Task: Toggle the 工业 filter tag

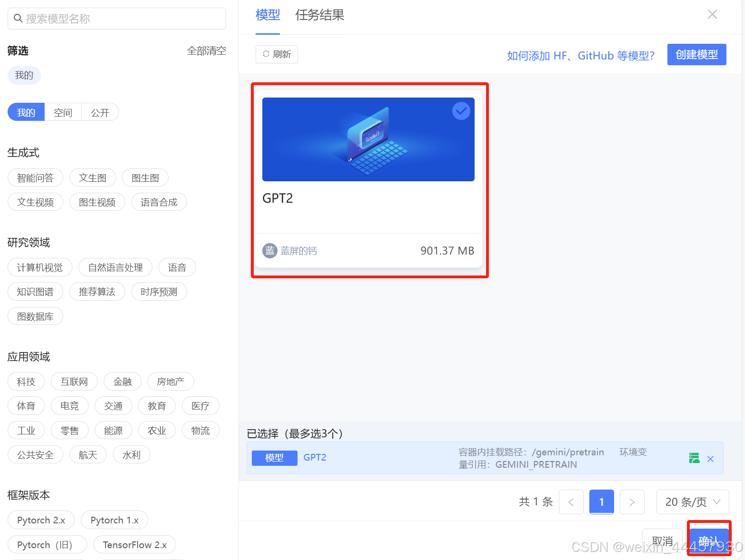Action: pos(26,430)
